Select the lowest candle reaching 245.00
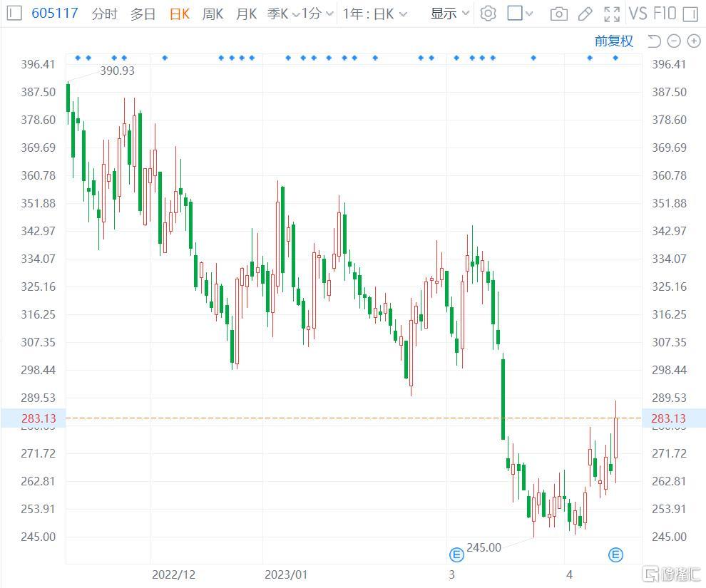This screenshot has width=706, height=588. point(534,510)
